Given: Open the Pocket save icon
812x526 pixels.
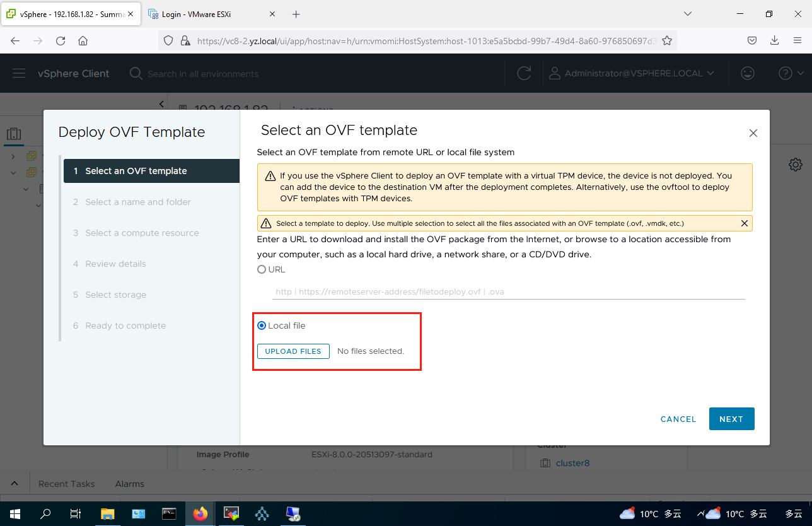Looking at the screenshot, I should [x=752, y=40].
